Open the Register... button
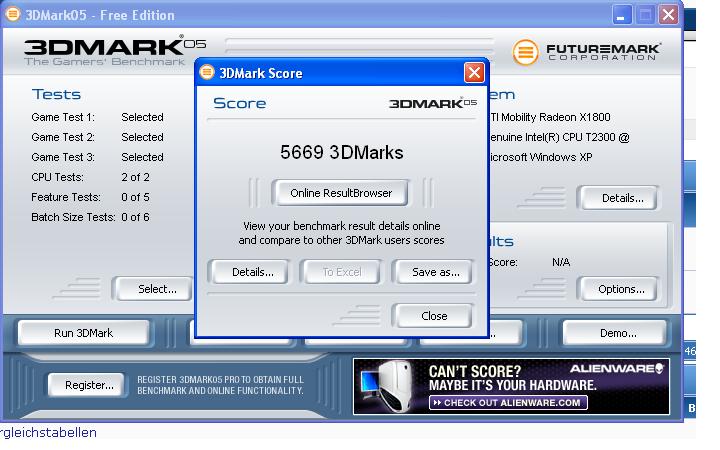The image size is (720, 450). tap(87, 385)
